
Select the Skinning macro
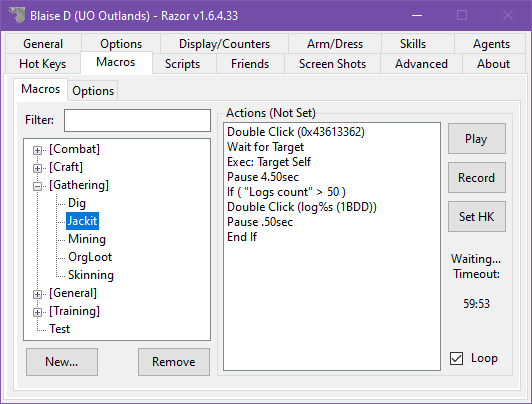pyautogui.click(x=91, y=275)
